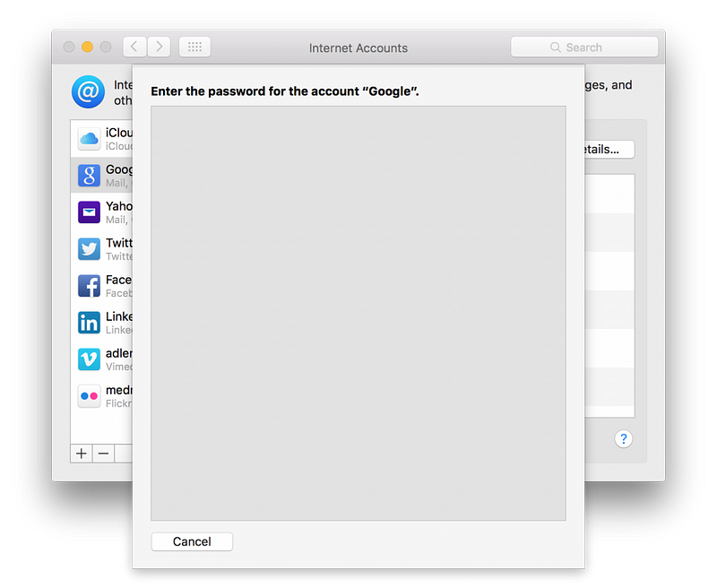Screen dimensions: 717x588
Task: Add a new account with plus button
Action: tap(82, 454)
